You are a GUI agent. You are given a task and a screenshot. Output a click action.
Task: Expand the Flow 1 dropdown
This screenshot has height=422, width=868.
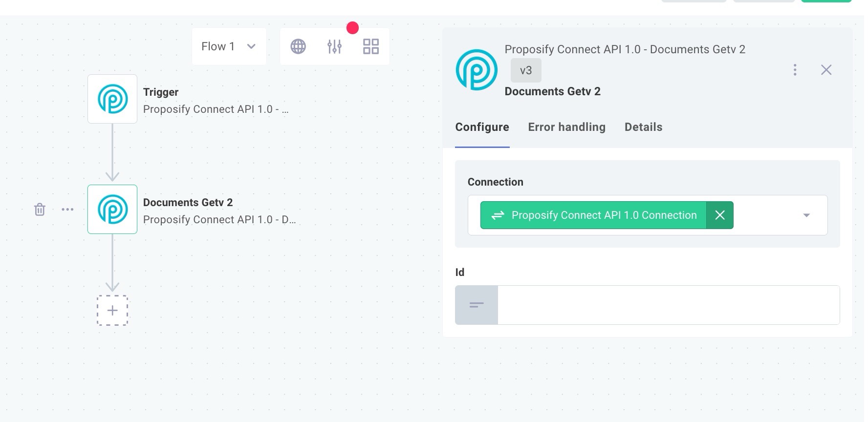(x=229, y=46)
